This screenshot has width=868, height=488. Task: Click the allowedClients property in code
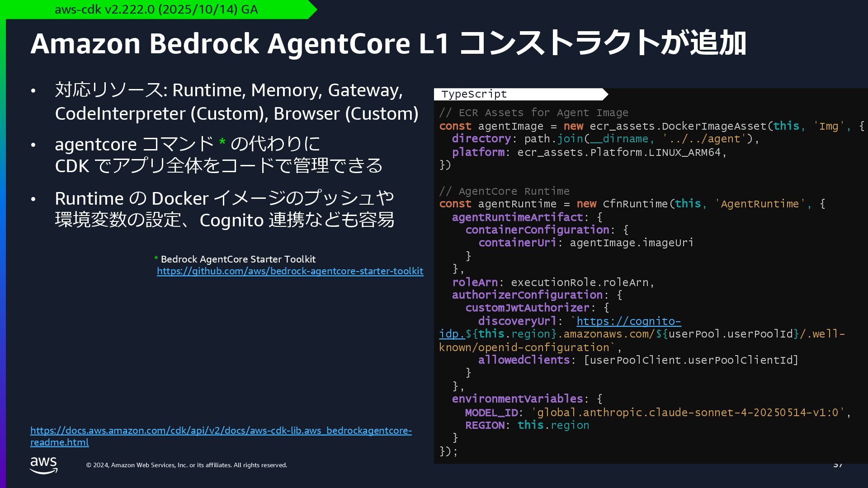(524, 360)
